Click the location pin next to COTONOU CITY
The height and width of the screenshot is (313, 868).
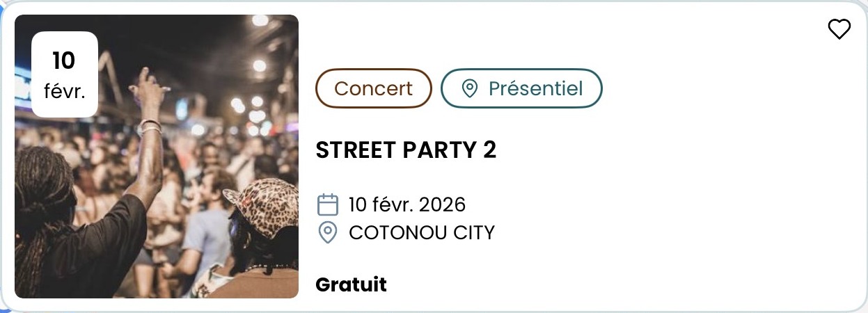coord(327,232)
